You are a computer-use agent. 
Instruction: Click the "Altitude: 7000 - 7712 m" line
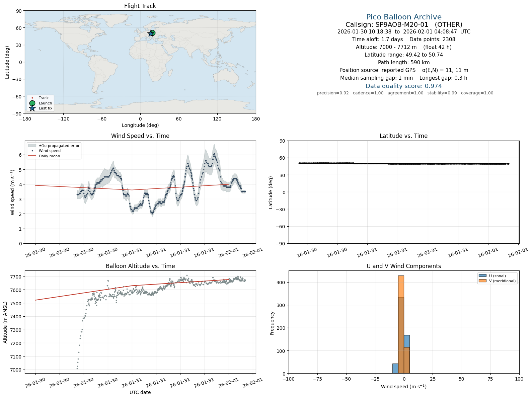tap(404, 47)
